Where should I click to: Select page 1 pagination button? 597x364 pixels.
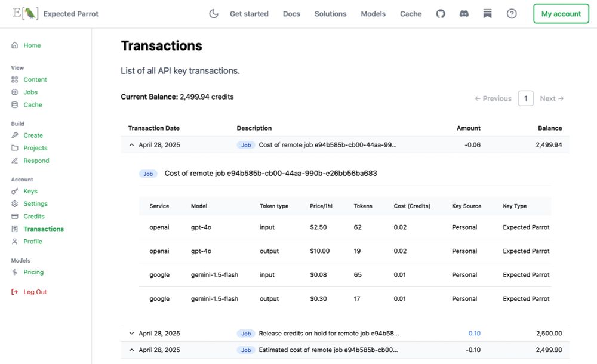tap(525, 98)
